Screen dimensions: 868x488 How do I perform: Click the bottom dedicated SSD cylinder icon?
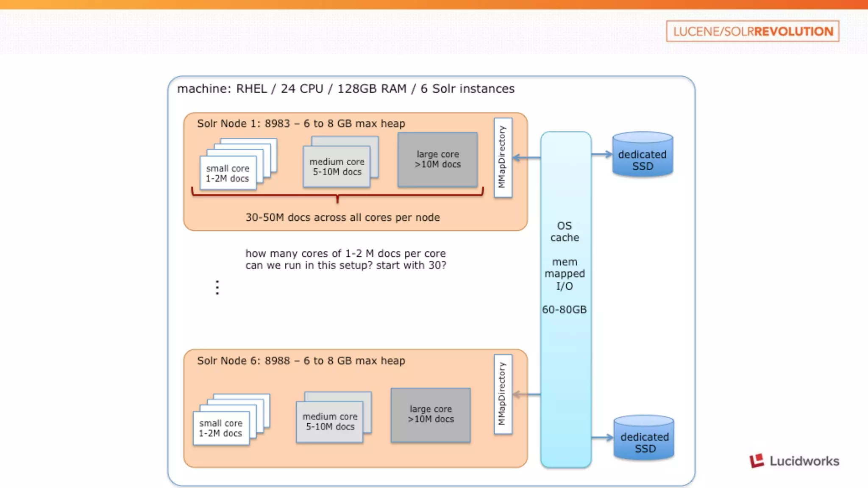(644, 437)
